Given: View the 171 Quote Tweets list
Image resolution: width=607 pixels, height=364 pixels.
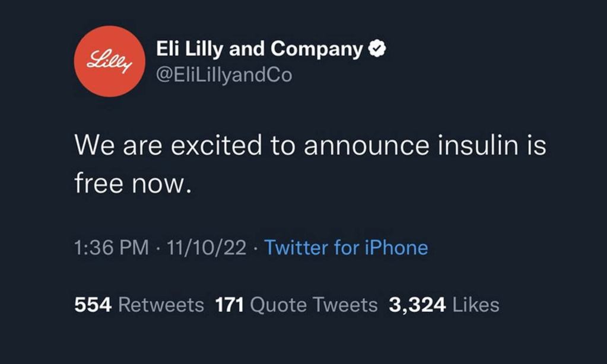Looking at the screenshot, I should point(297,305).
